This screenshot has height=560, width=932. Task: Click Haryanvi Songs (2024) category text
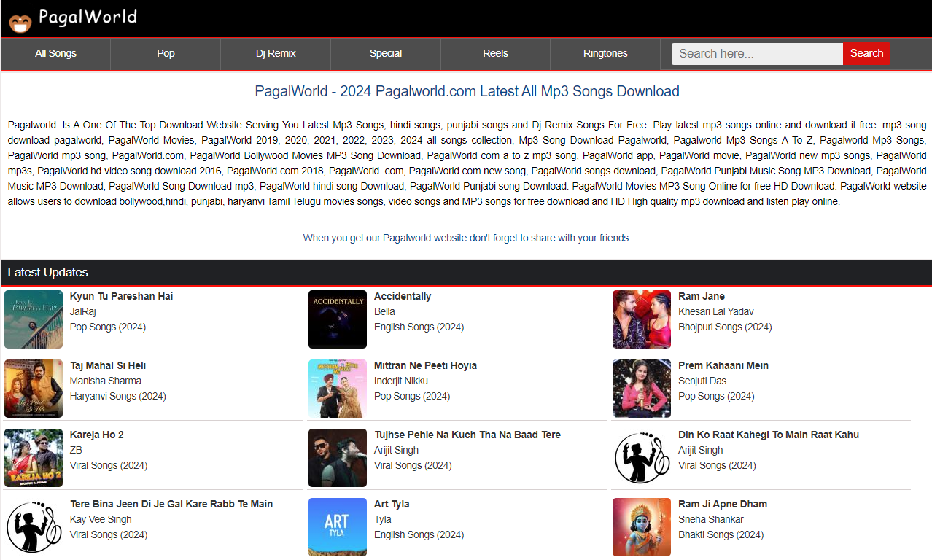118,396
